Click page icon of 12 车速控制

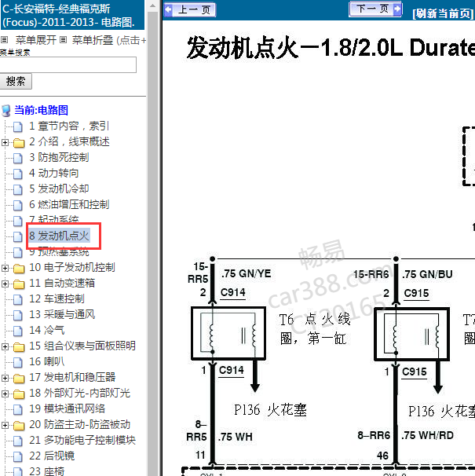pos(18,299)
